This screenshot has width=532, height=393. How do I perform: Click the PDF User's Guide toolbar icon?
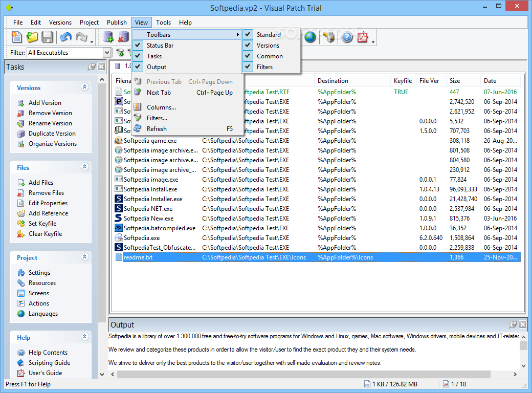pyautogui.click(x=362, y=37)
